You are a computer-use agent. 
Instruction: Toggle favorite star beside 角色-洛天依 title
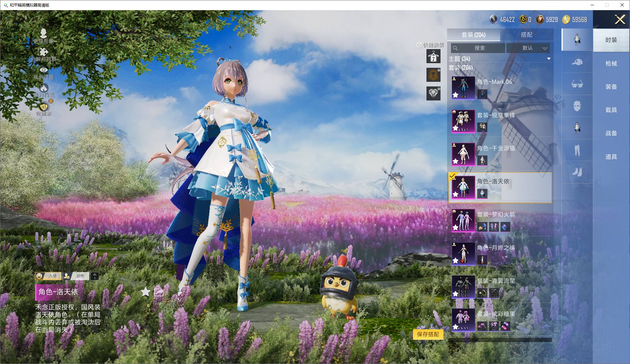[146, 291]
